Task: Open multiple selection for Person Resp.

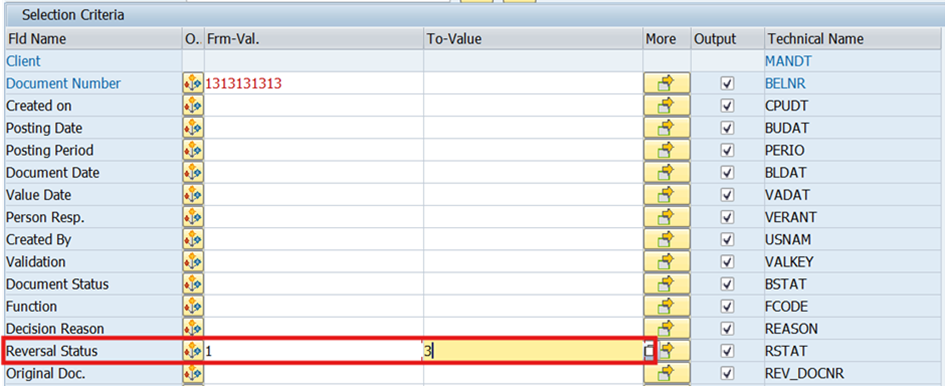Action: pyautogui.click(x=667, y=217)
